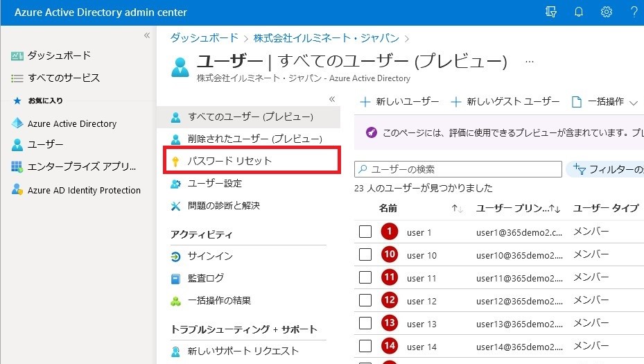Click user 14 red avatar badge
The height and width of the screenshot is (364, 644).
click(x=390, y=346)
